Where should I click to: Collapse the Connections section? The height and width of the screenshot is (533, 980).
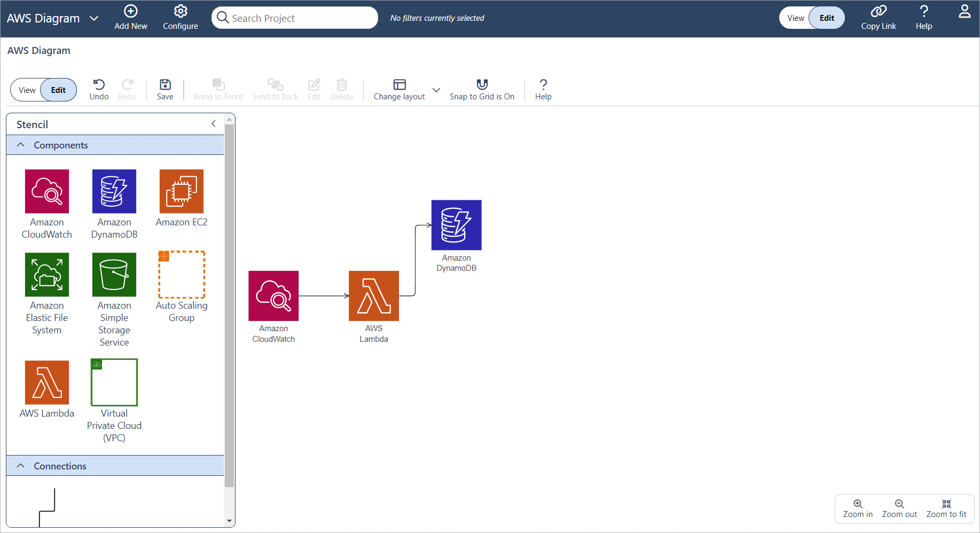point(21,466)
